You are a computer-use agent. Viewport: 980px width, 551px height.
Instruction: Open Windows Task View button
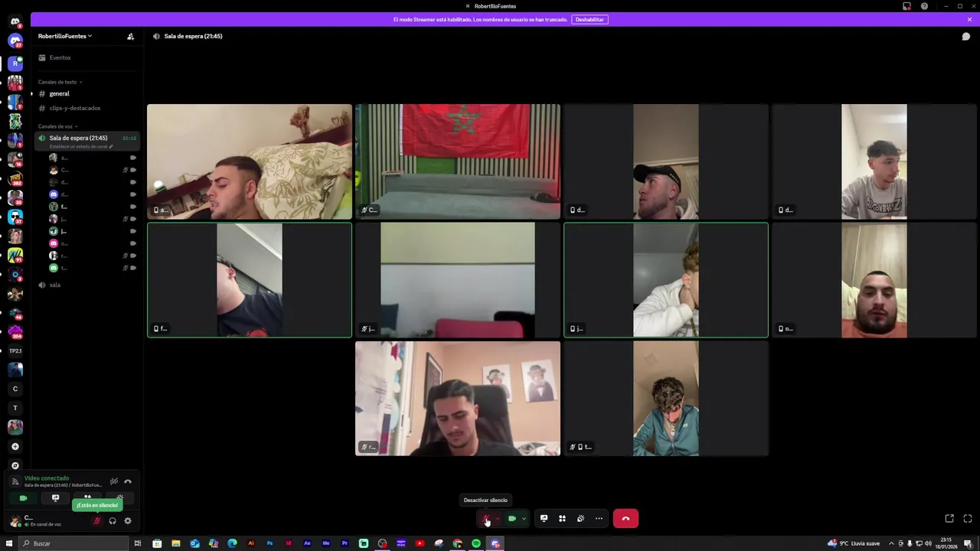[138, 543]
